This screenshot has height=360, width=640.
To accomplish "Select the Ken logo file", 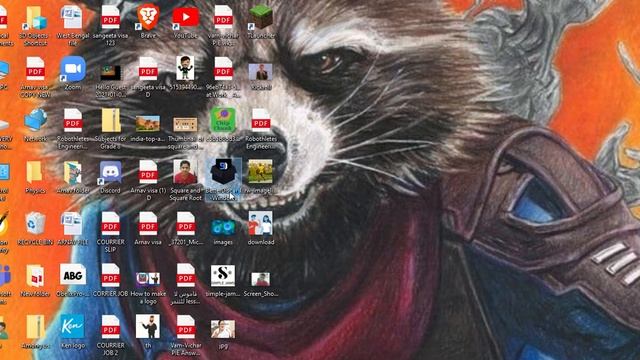I will point(73,327).
